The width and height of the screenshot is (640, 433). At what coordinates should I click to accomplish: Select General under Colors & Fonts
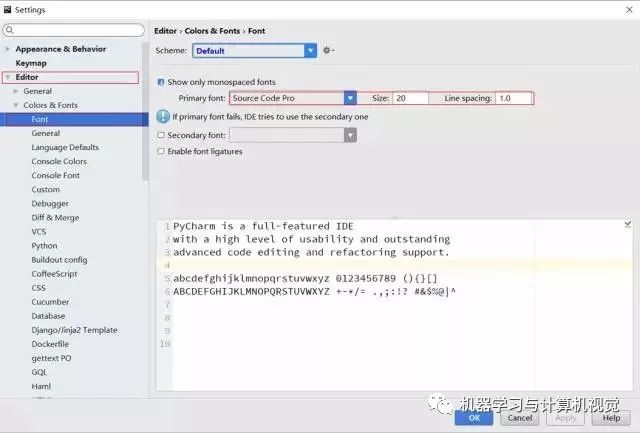[x=46, y=133]
